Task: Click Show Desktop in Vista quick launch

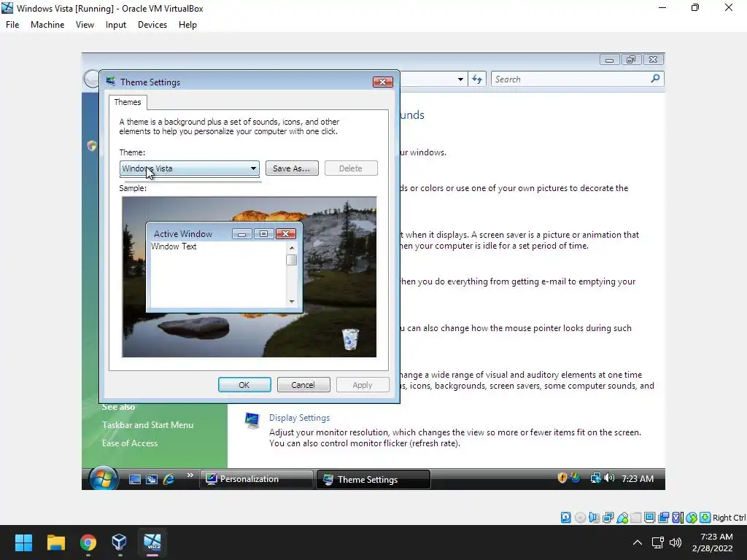Action: click(135, 479)
